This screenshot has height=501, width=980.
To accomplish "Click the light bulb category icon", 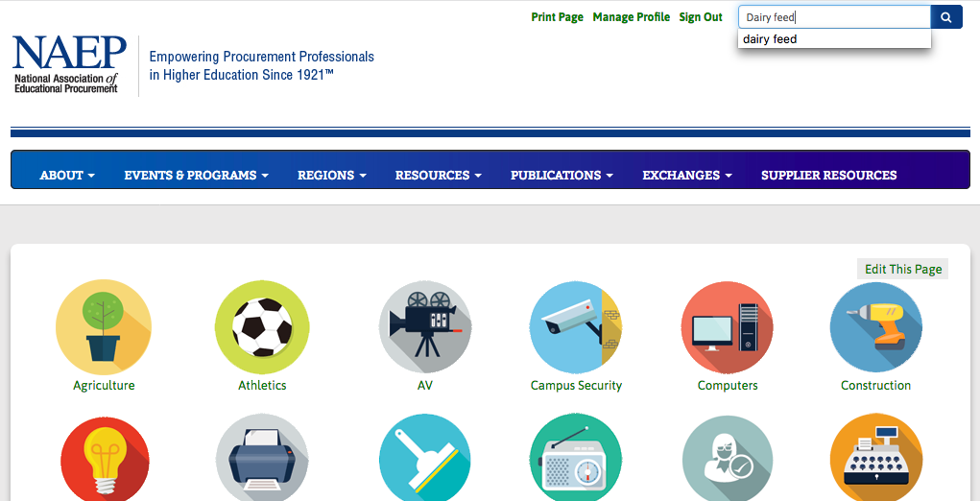I will (104, 459).
